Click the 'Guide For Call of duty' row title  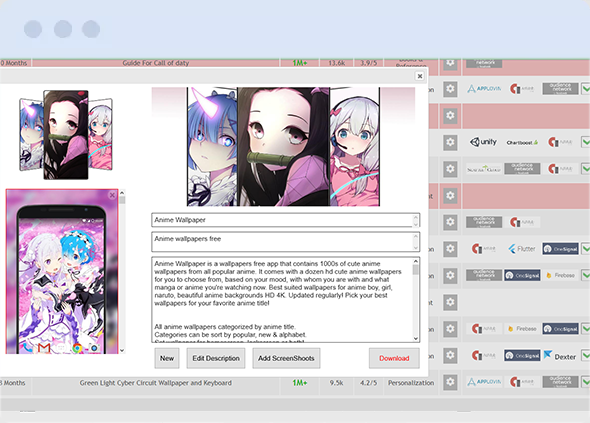coord(156,63)
